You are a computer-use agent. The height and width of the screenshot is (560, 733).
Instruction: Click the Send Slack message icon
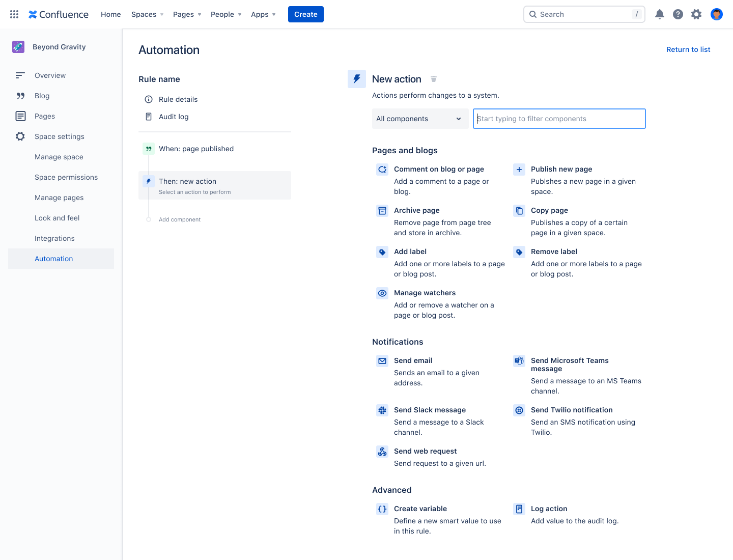click(382, 410)
